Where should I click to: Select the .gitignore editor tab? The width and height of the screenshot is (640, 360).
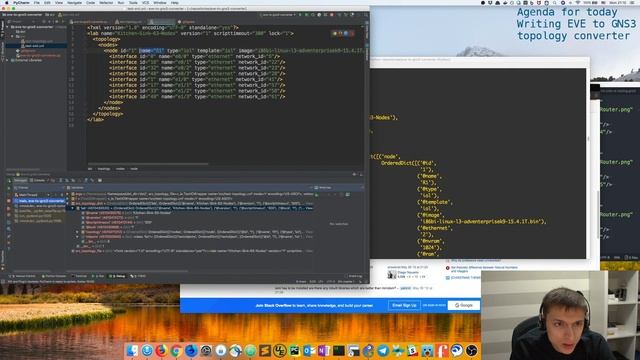coord(187,22)
